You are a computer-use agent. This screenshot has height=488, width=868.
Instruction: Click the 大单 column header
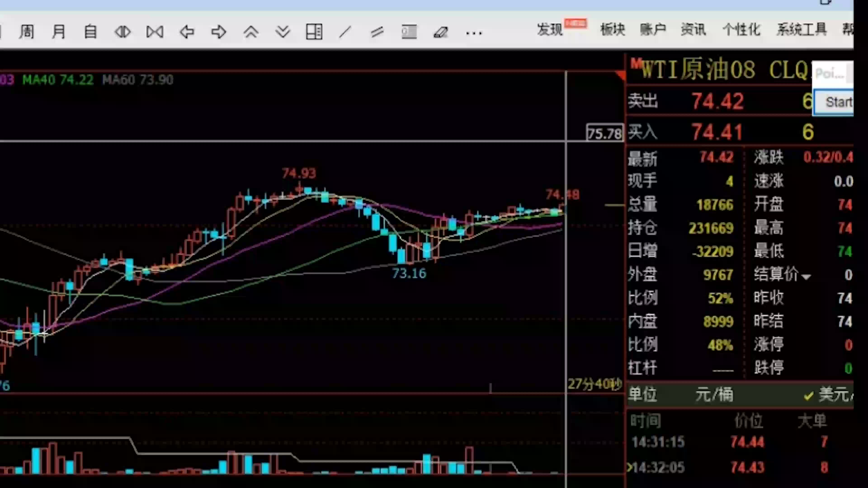click(812, 421)
